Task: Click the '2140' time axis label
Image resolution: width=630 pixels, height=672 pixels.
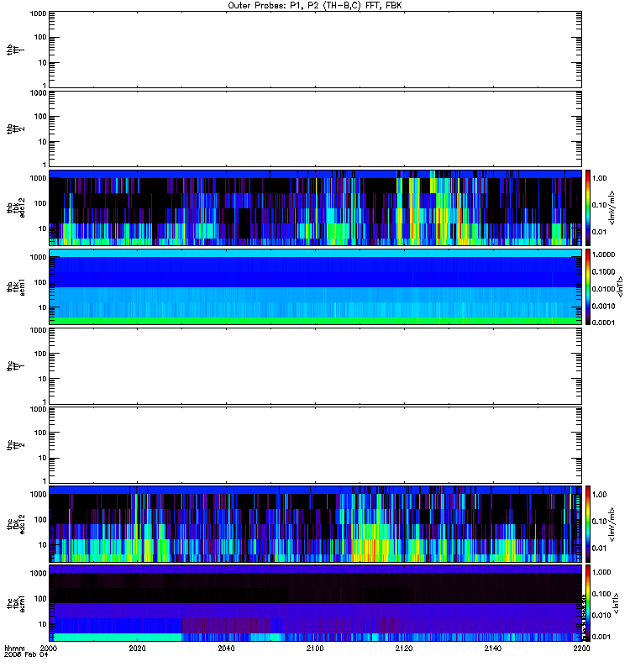Action: tap(493, 648)
